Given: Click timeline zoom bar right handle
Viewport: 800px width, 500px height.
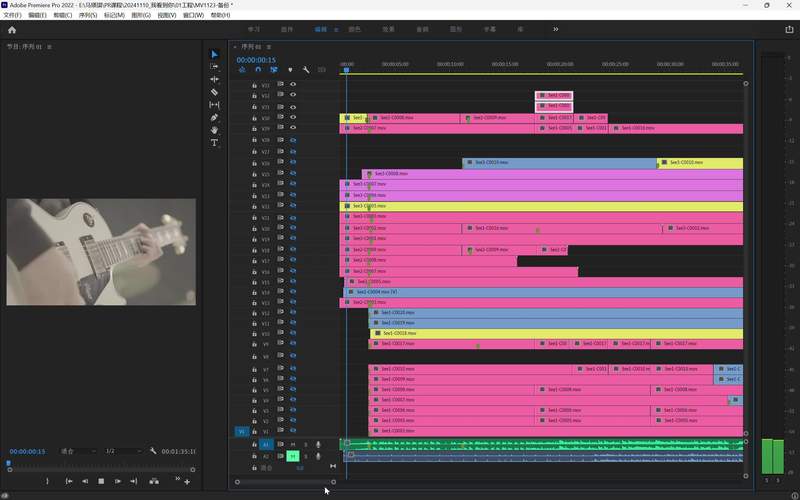Looking at the screenshot, I should pyautogui.click(x=333, y=482).
